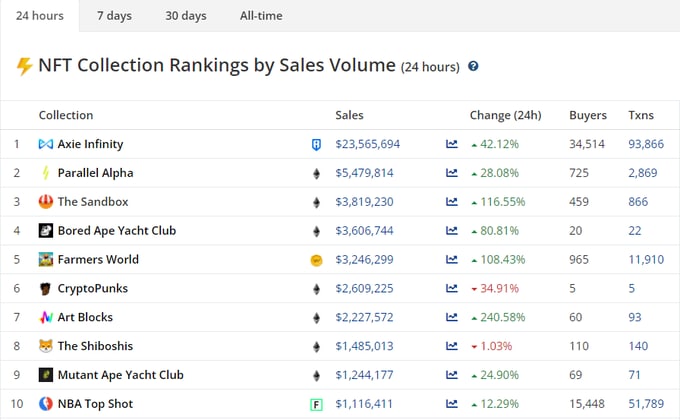Switch to the 7 days tab

114,16
